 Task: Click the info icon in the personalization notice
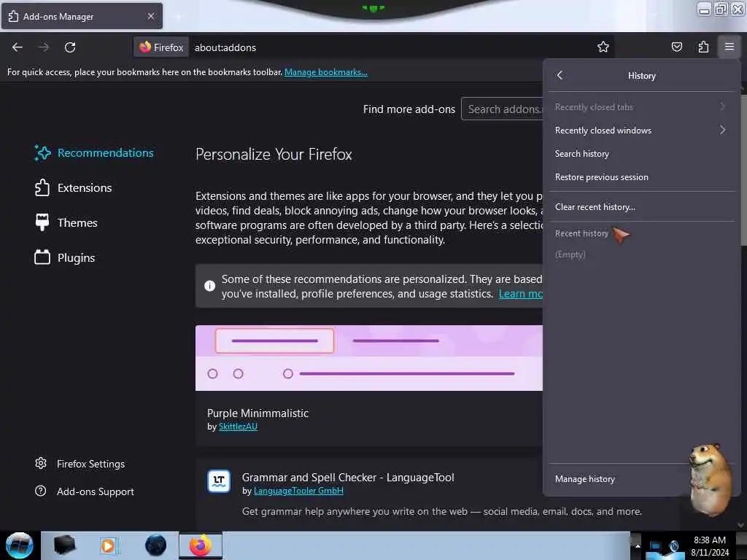209,286
